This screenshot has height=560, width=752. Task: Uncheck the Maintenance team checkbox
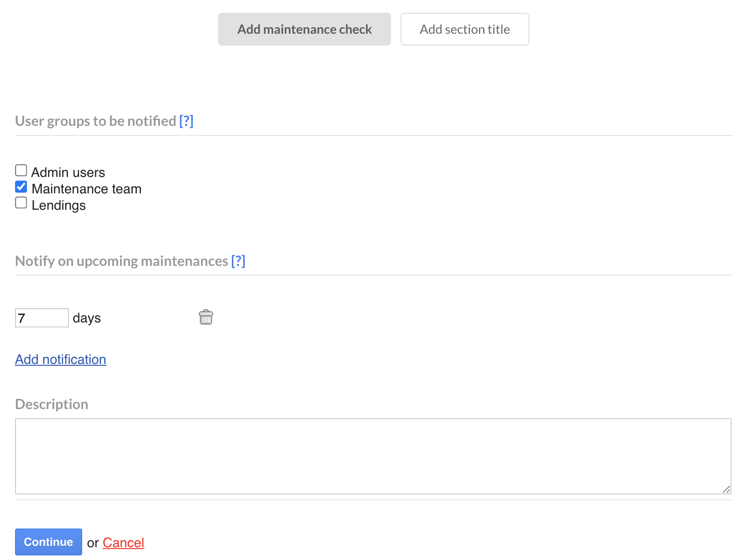tap(21, 187)
